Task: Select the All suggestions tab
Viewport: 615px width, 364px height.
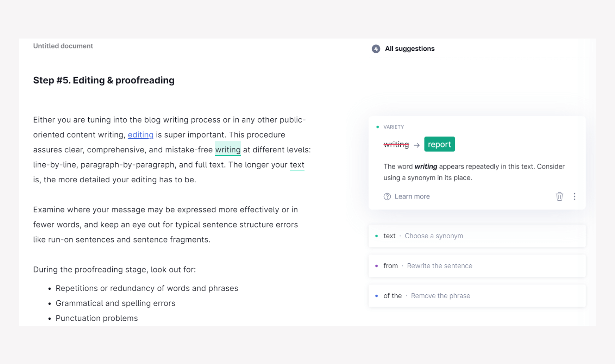Action: pyautogui.click(x=410, y=49)
